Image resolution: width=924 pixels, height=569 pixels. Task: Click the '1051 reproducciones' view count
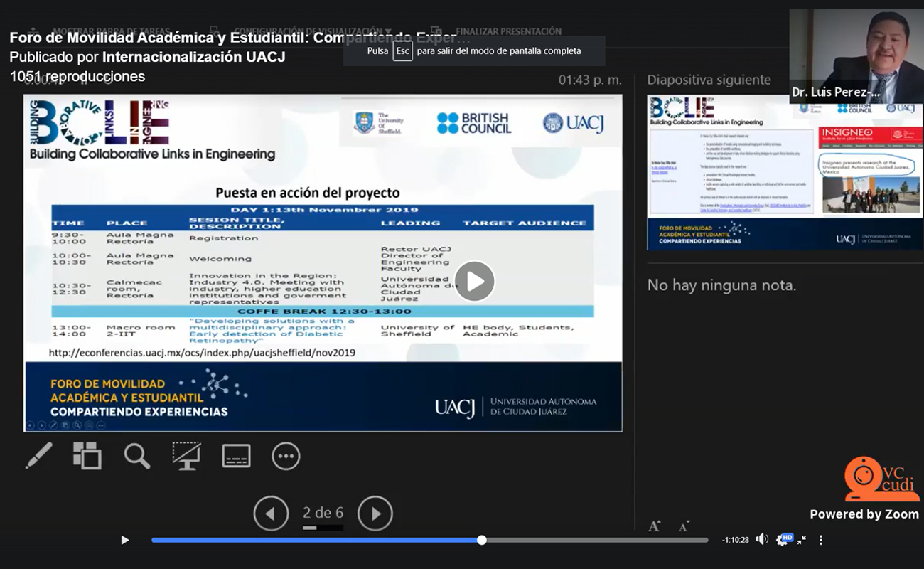pos(77,76)
